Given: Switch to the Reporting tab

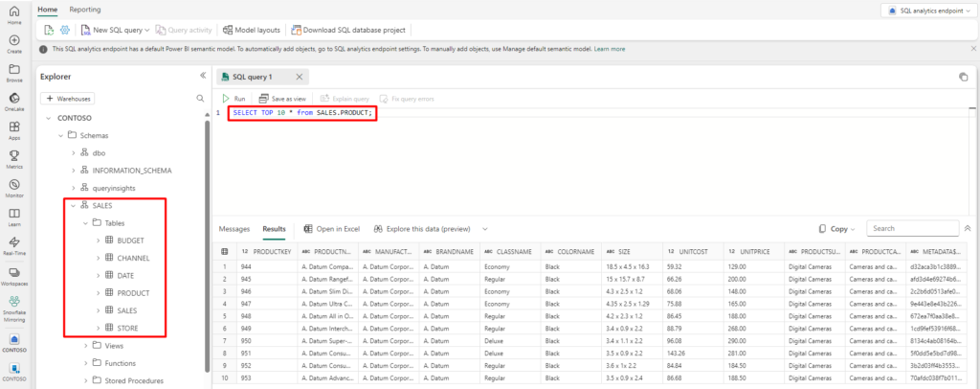Looking at the screenshot, I should coord(85,10).
